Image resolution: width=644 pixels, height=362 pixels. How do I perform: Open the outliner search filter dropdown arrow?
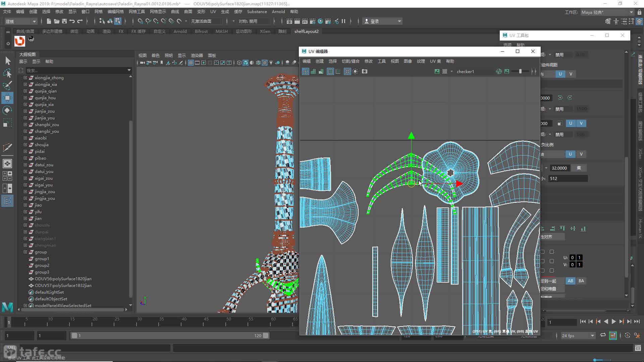click(129, 70)
